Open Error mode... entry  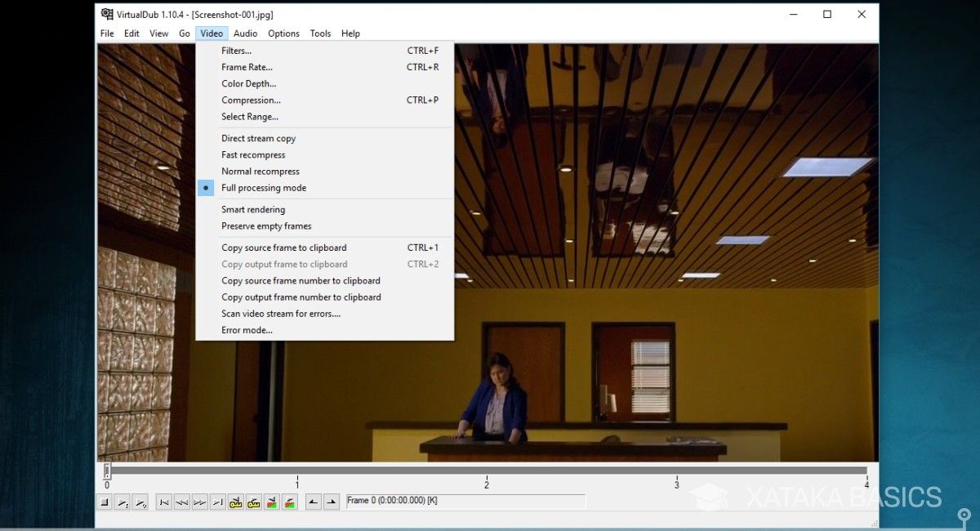(325, 330)
